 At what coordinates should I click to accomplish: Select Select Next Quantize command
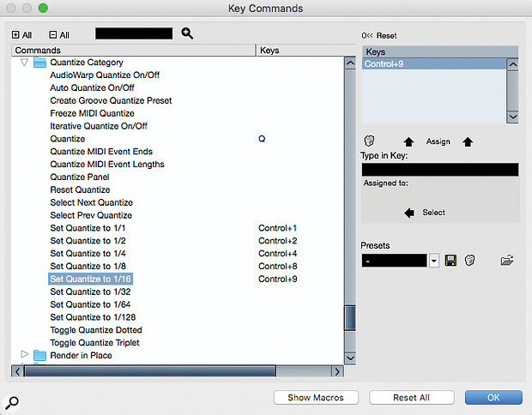pyautogui.click(x=91, y=202)
